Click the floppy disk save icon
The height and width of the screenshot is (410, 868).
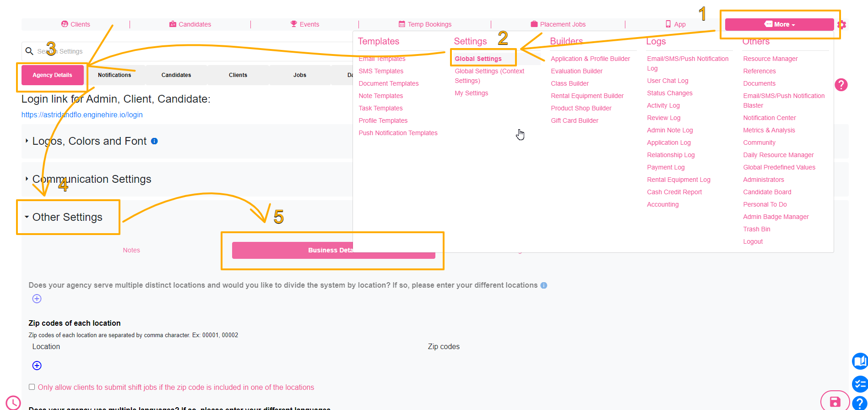tap(835, 402)
